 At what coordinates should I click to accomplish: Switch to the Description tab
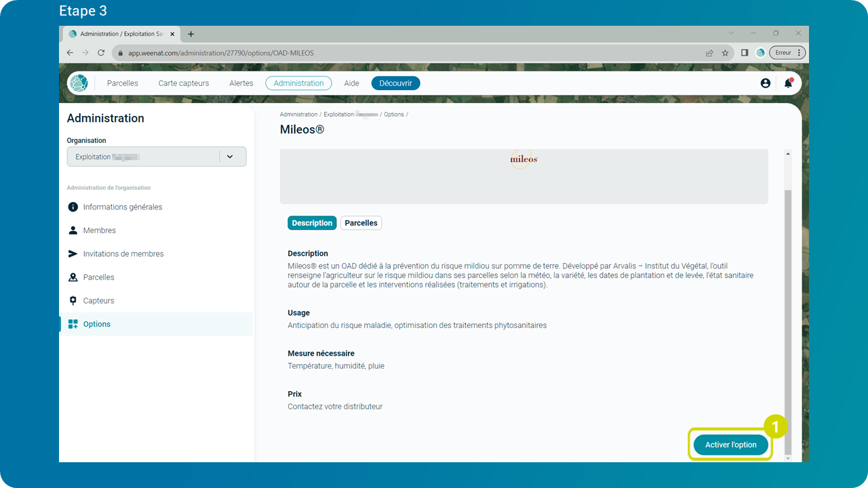point(312,223)
